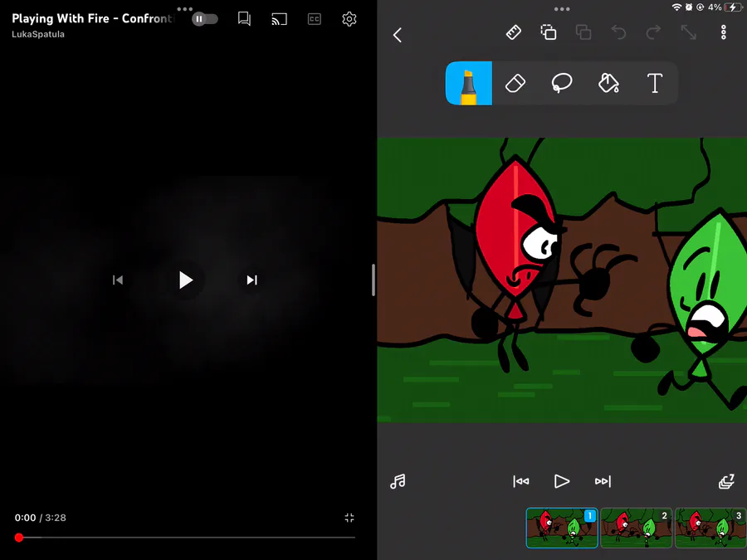747x560 pixels.
Task: Skip to previous video in YouTube
Action: [x=118, y=280]
